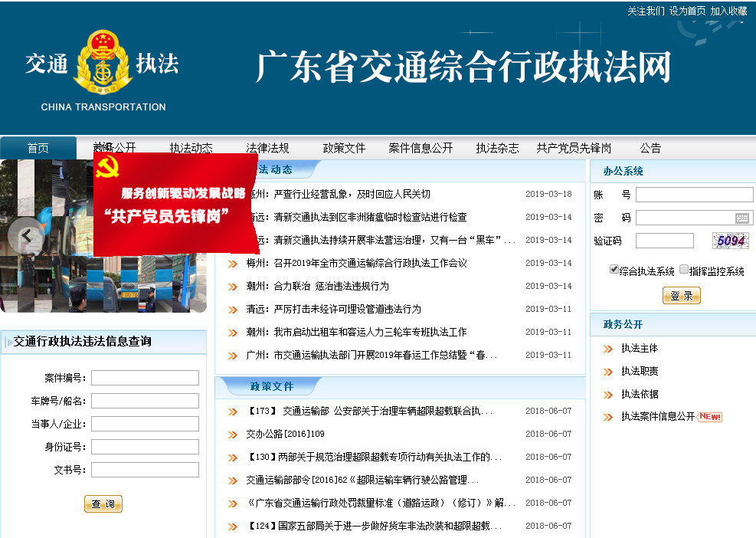Focus the 文书号 input field
The width and height of the screenshot is (756, 538).
(x=145, y=470)
